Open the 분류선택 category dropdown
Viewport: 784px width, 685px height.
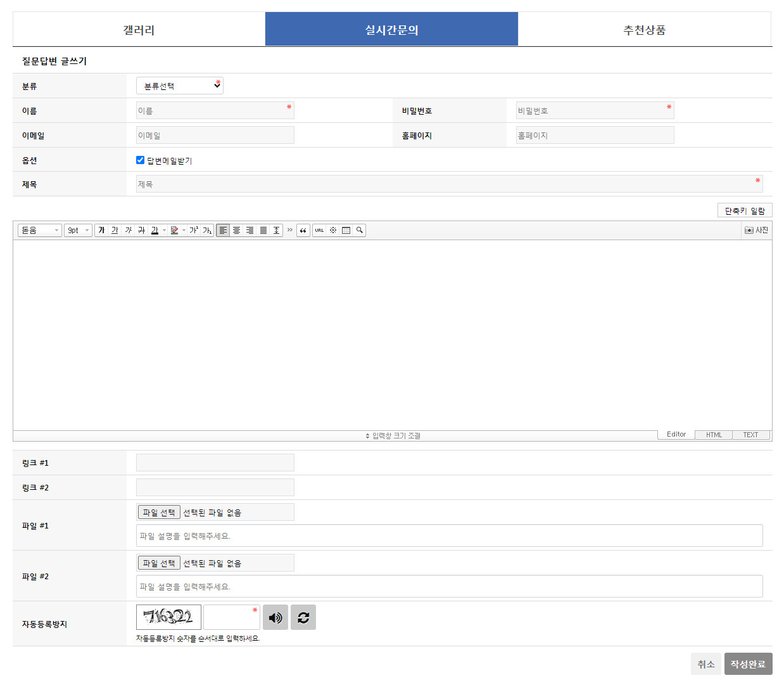[x=180, y=86]
